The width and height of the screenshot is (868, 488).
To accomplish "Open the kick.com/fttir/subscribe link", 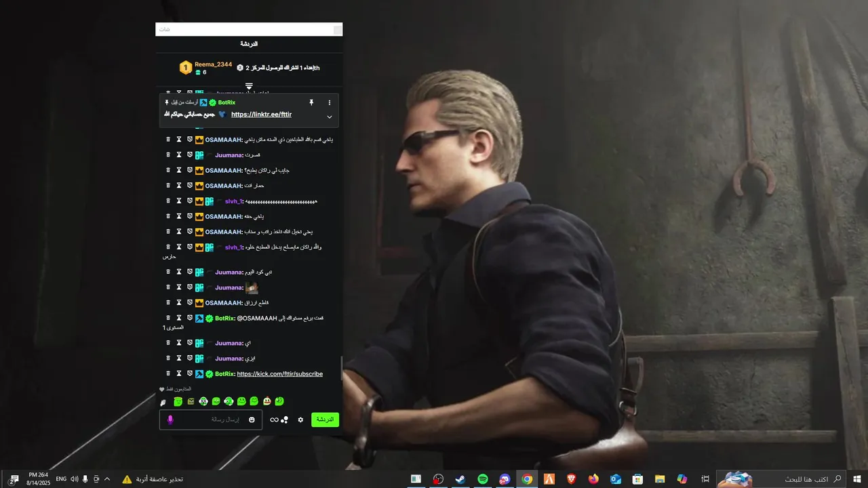I will point(279,374).
